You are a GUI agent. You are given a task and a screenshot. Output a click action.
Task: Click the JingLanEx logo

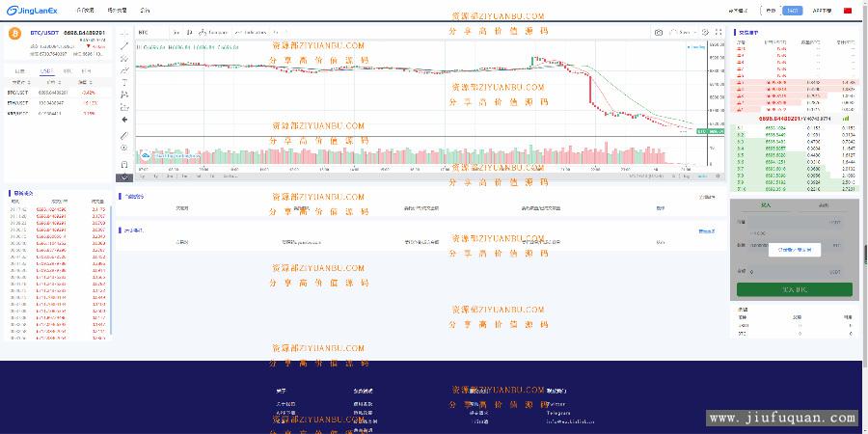click(x=32, y=11)
